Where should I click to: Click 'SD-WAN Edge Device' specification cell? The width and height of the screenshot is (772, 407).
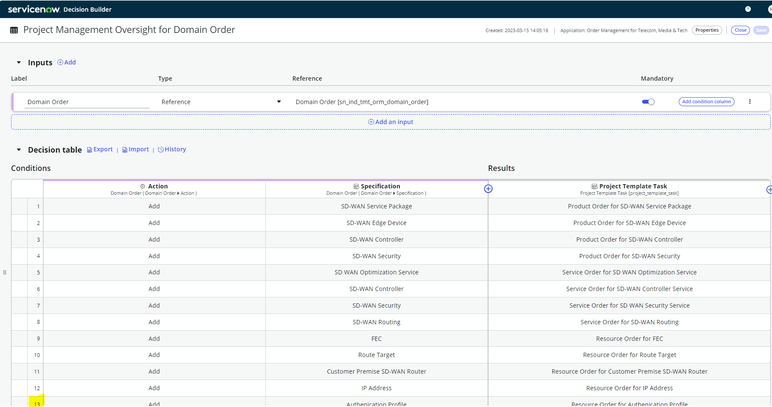coord(376,223)
